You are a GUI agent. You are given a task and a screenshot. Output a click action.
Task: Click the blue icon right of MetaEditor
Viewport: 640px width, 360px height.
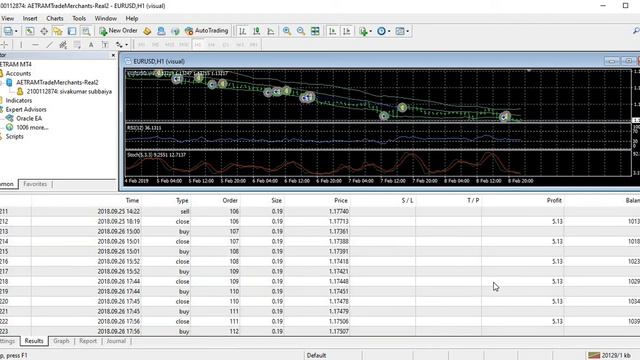pos(161,31)
